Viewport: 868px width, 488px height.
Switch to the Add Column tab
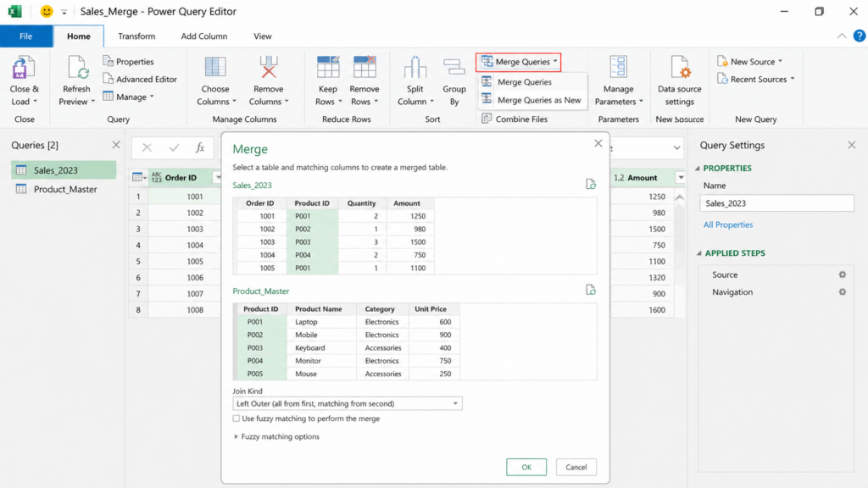[x=203, y=36]
